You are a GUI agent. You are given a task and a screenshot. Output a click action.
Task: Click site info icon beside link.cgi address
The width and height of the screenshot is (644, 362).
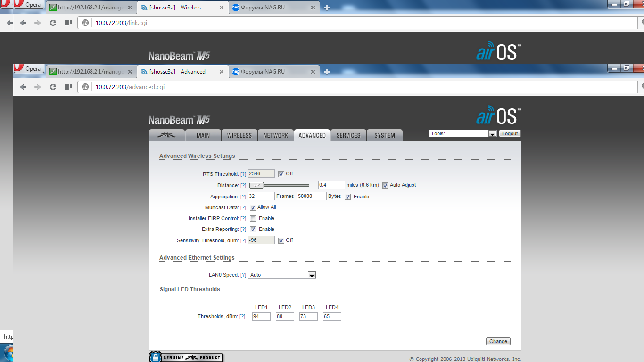(85, 23)
